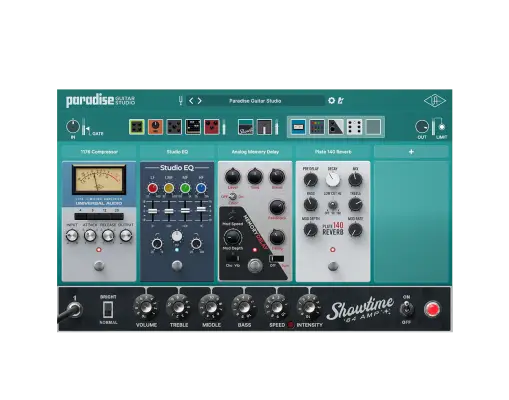Select the Analog Memory Delay tab
Image resolution: width=509 pixels, height=400 pixels.
255,152
